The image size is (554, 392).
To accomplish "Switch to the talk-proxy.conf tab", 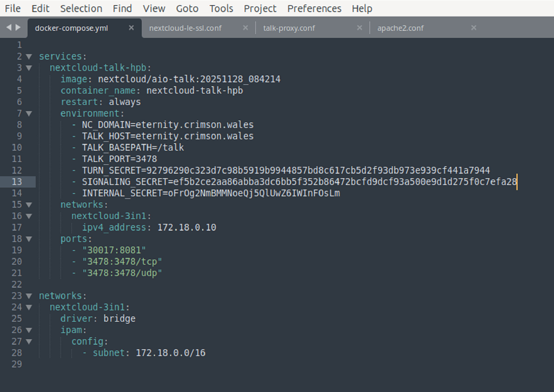I will point(289,28).
